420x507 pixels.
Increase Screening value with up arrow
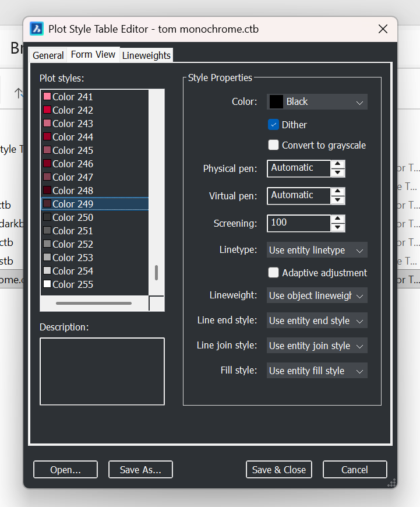338,219
